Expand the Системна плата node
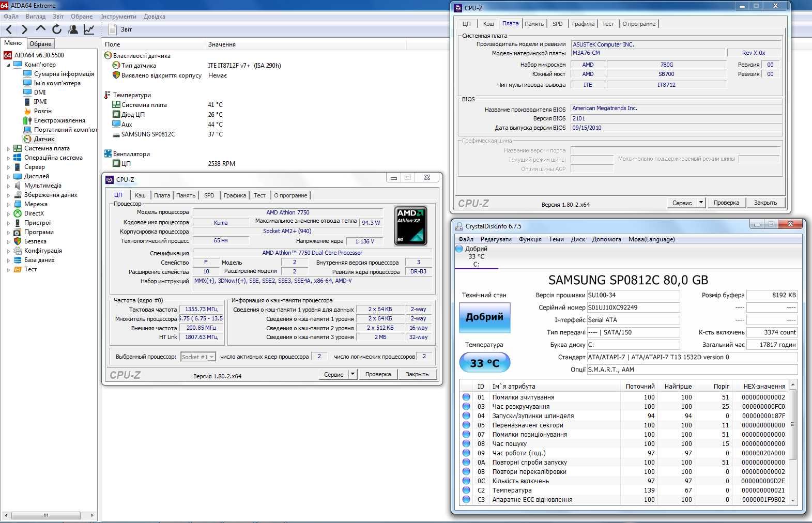 point(8,148)
